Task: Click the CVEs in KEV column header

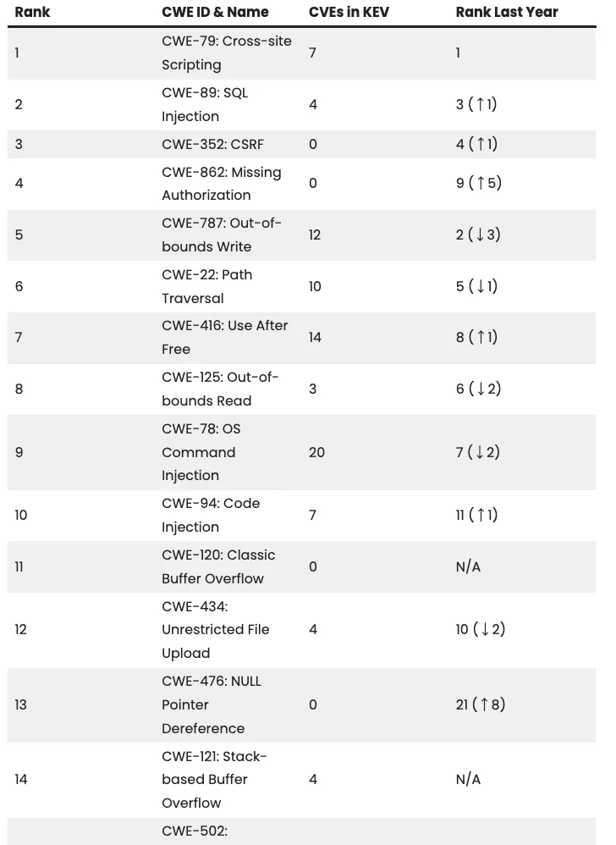Action: click(348, 12)
